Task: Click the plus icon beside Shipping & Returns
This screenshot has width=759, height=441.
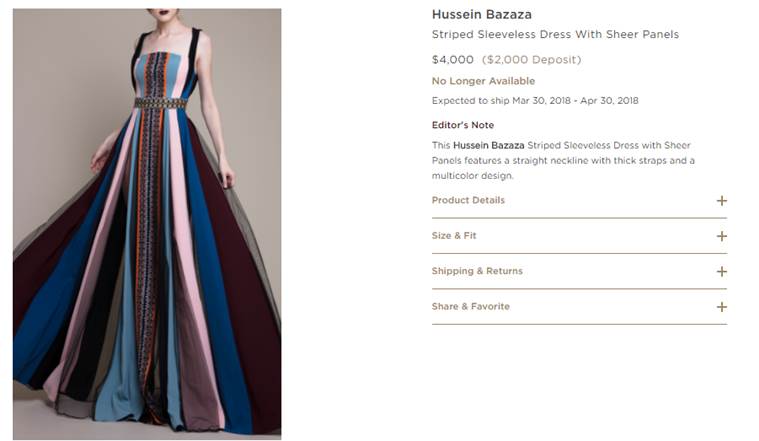Action: point(721,272)
